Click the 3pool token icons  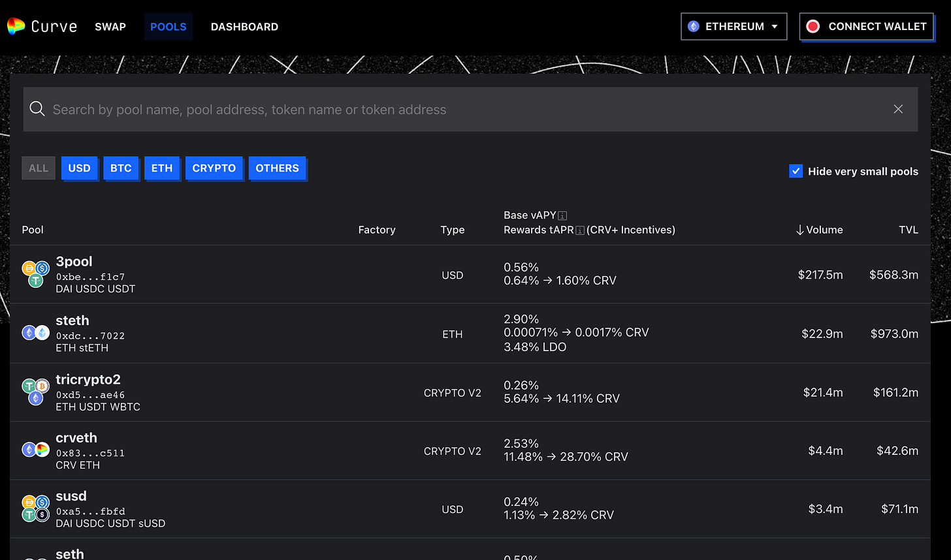(x=35, y=274)
